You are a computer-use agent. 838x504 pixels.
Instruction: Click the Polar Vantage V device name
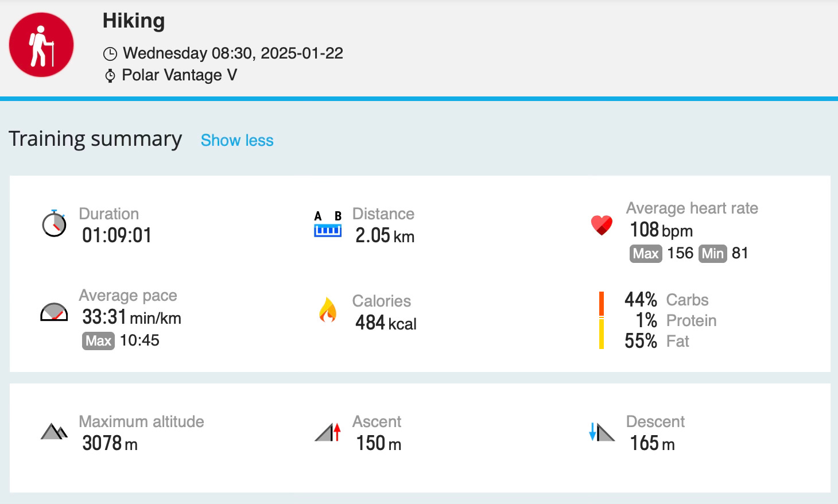tap(180, 75)
